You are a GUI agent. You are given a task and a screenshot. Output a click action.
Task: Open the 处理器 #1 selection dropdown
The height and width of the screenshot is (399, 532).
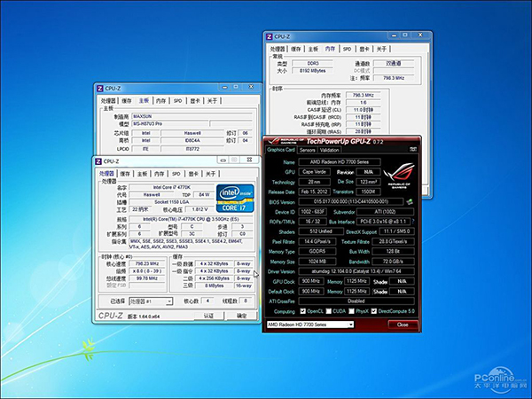click(x=151, y=301)
